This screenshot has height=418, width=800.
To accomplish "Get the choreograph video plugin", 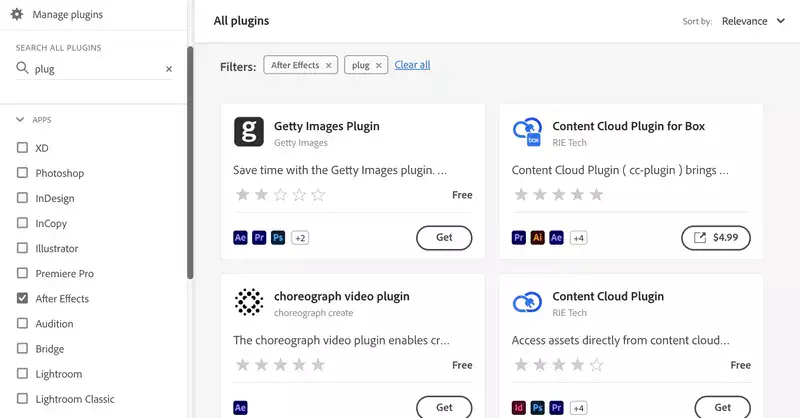I will pyautogui.click(x=444, y=407).
